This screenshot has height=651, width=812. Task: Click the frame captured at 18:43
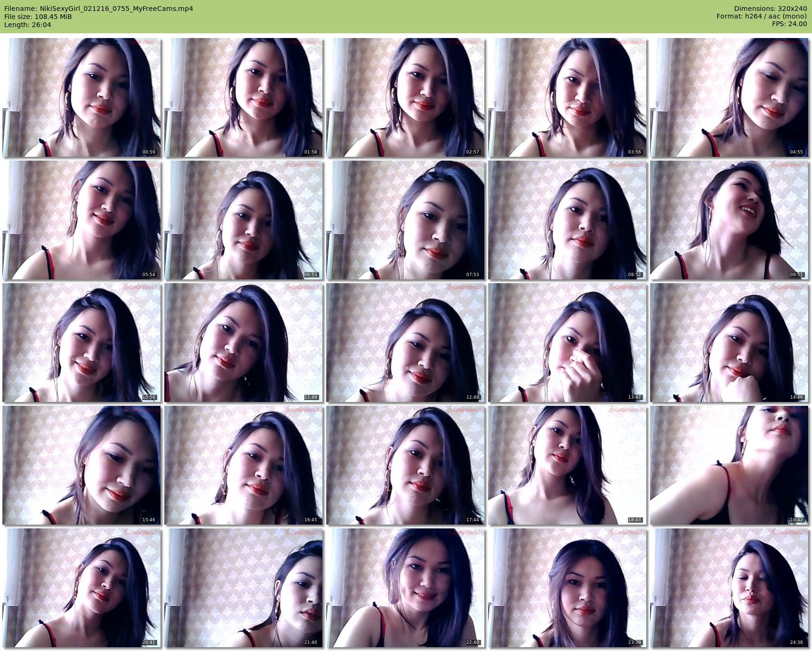[567, 465]
